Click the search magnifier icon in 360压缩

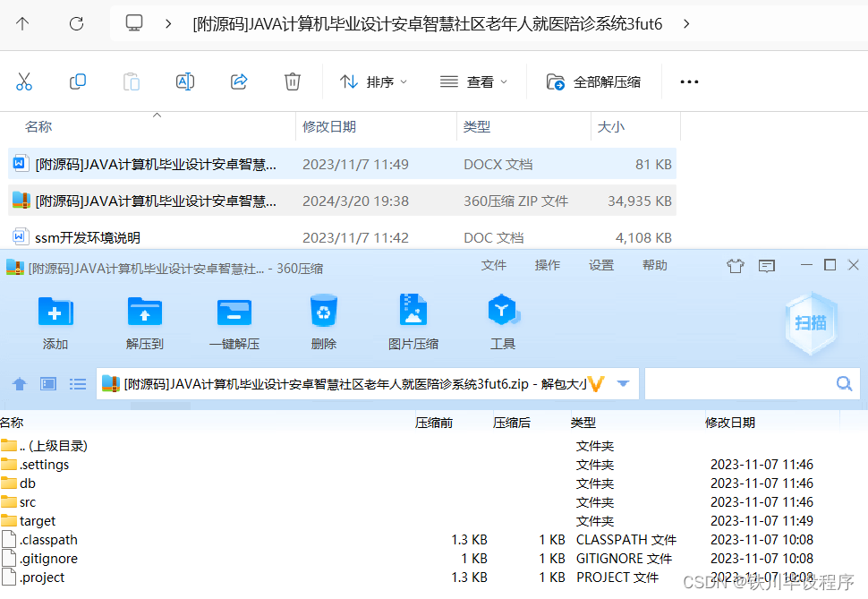[x=844, y=383]
